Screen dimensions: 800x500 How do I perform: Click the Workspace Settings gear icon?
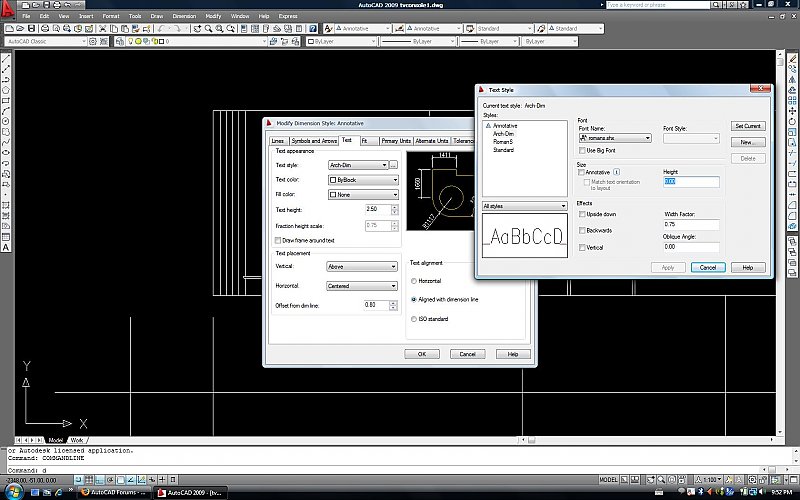(x=92, y=41)
